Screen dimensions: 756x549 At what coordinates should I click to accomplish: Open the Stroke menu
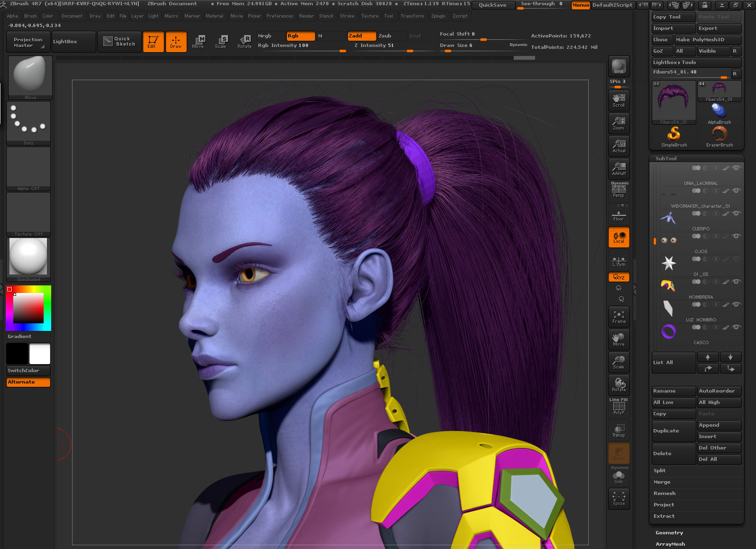click(x=347, y=16)
